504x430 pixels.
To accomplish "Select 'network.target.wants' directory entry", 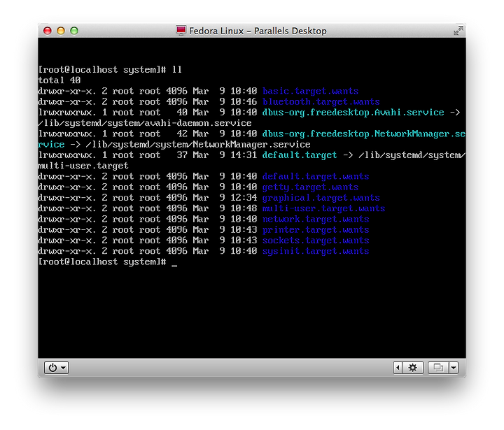I will pos(316,220).
